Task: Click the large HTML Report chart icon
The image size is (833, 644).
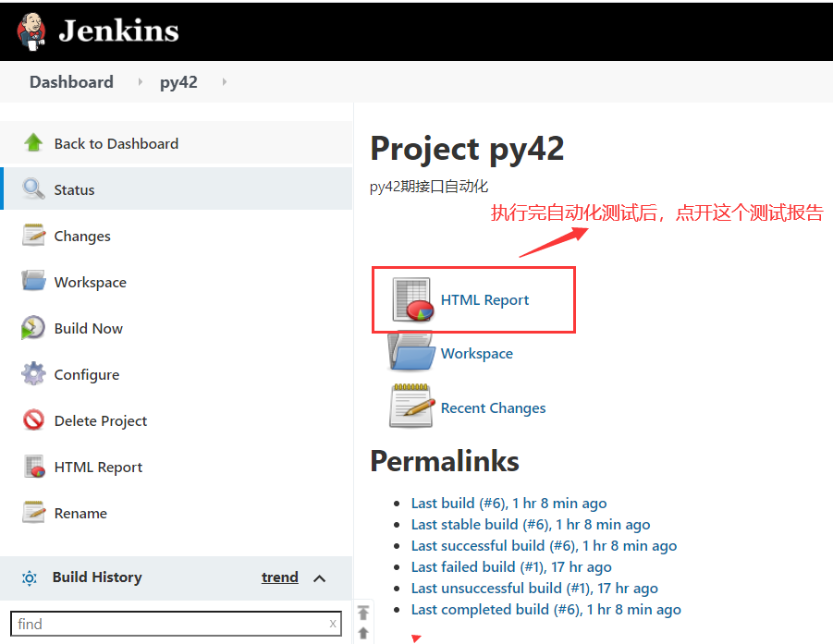Action: click(x=412, y=300)
